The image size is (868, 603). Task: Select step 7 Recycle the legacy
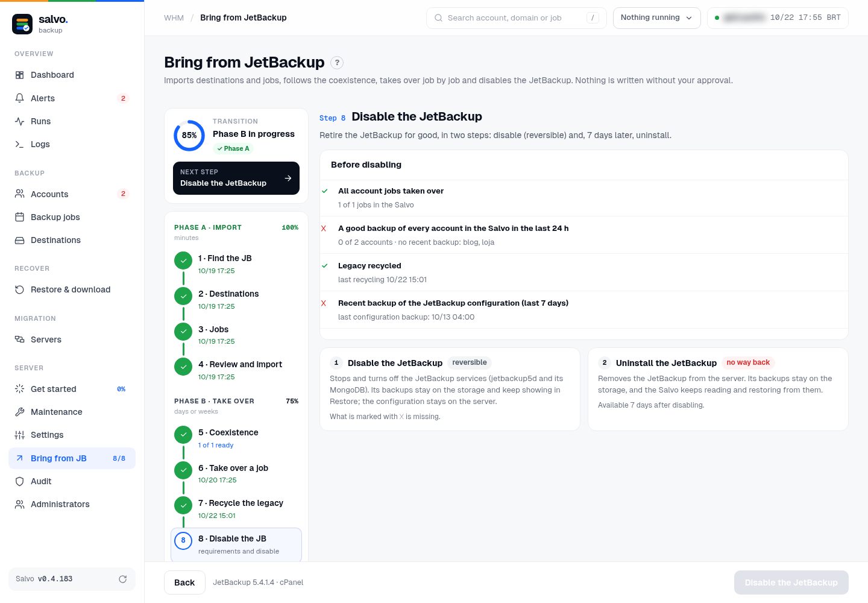[236, 509]
